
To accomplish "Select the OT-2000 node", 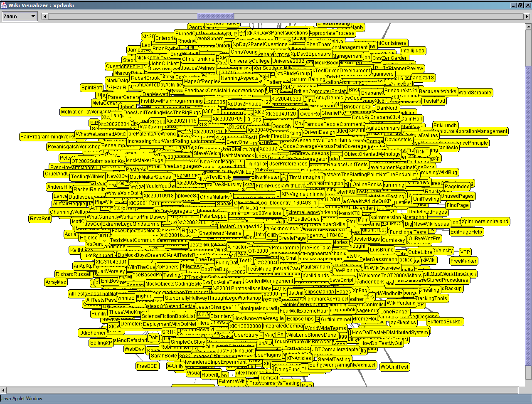I will [x=258, y=251].
